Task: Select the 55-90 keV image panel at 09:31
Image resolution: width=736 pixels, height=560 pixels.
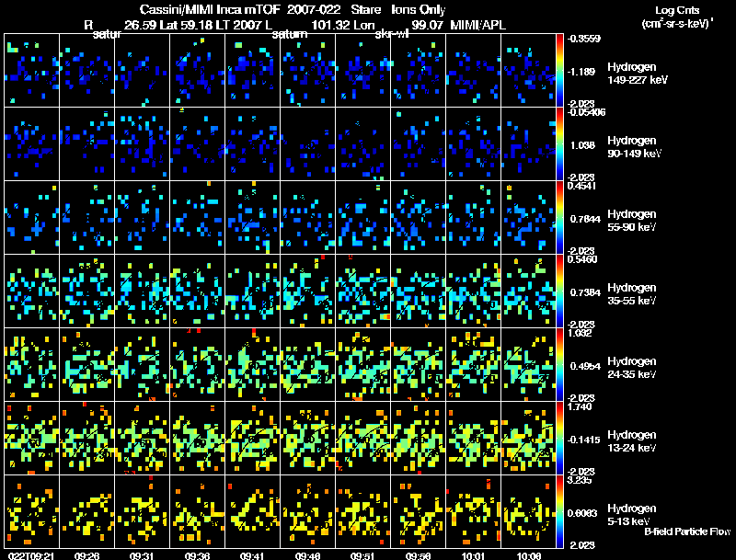Action: tap(142, 217)
